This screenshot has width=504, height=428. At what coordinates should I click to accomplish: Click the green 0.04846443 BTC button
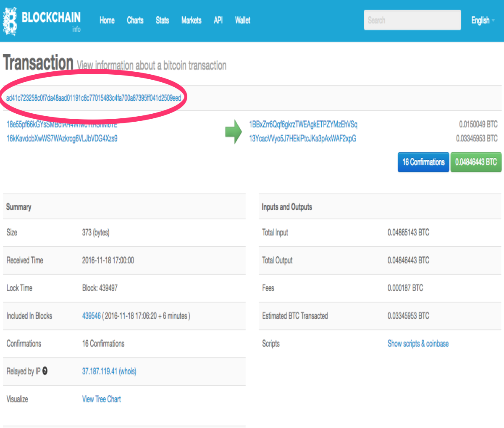point(476,162)
